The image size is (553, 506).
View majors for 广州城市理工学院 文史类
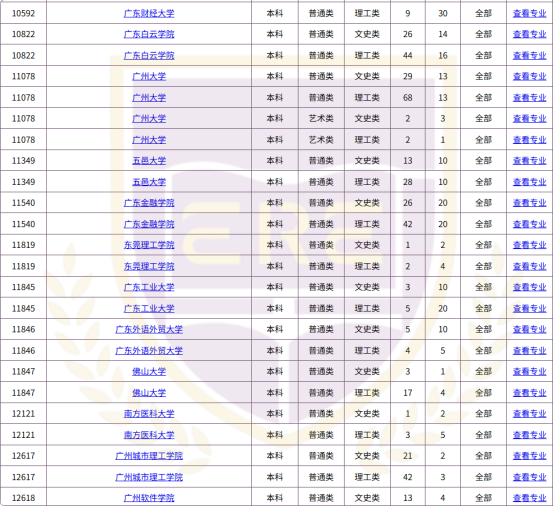(529, 456)
